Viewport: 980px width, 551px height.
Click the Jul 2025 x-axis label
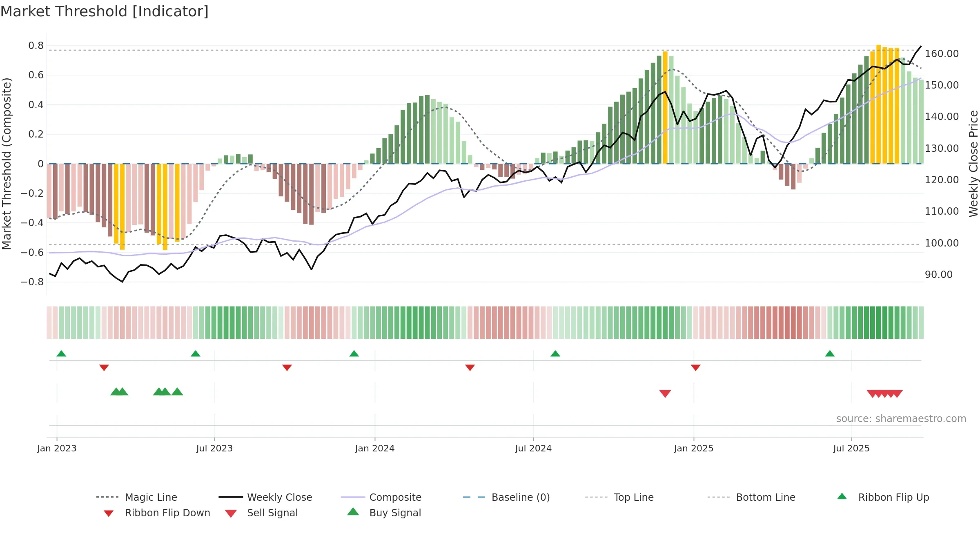click(851, 448)
